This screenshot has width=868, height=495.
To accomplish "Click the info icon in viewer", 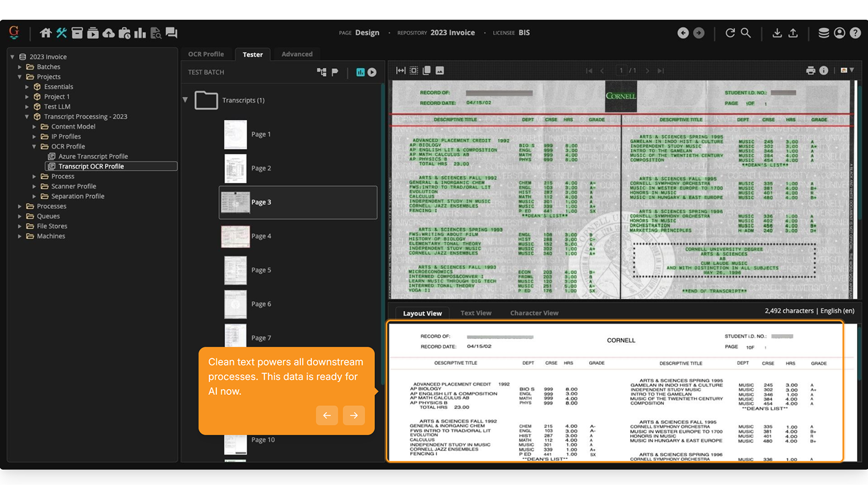I will (x=824, y=71).
